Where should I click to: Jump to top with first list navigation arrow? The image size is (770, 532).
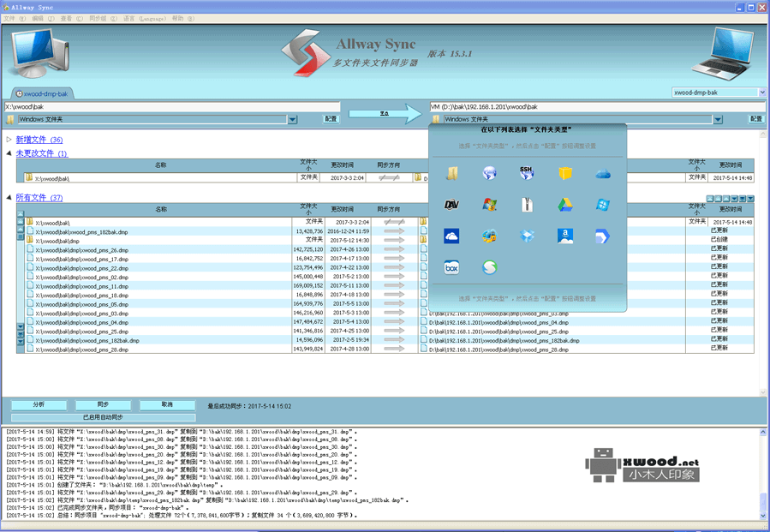(x=710, y=199)
